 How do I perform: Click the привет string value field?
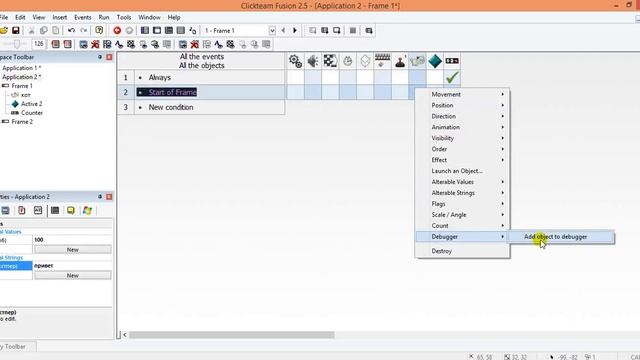point(72,266)
